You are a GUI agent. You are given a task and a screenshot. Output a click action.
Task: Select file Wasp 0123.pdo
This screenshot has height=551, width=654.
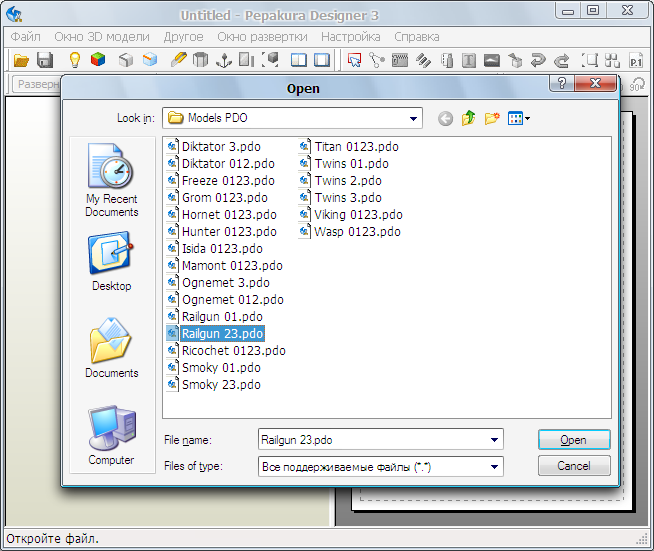(x=350, y=231)
